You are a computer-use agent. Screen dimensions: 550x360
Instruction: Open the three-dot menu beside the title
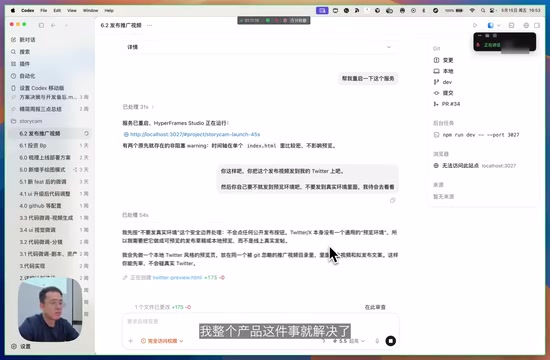point(150,25)
